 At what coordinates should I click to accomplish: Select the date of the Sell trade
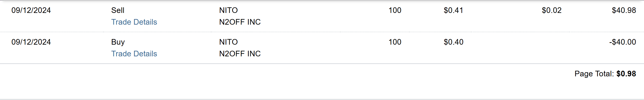[31, 10]
